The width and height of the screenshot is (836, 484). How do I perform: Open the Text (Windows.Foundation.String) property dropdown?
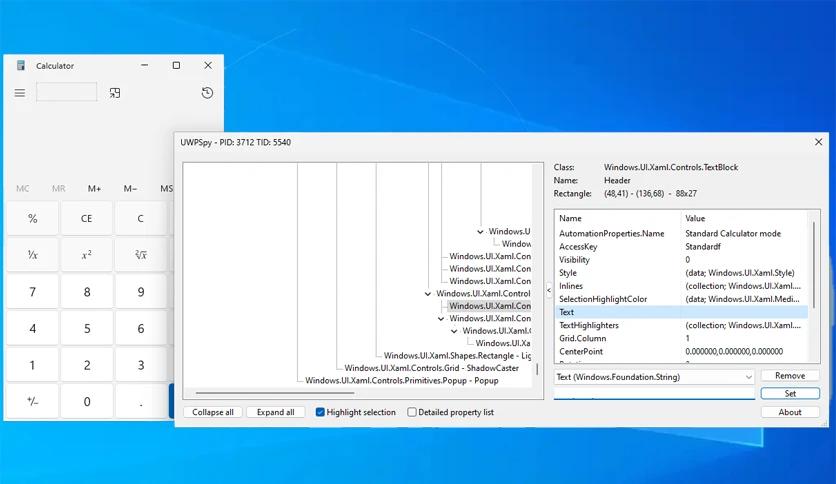click(x=654, y=377)
